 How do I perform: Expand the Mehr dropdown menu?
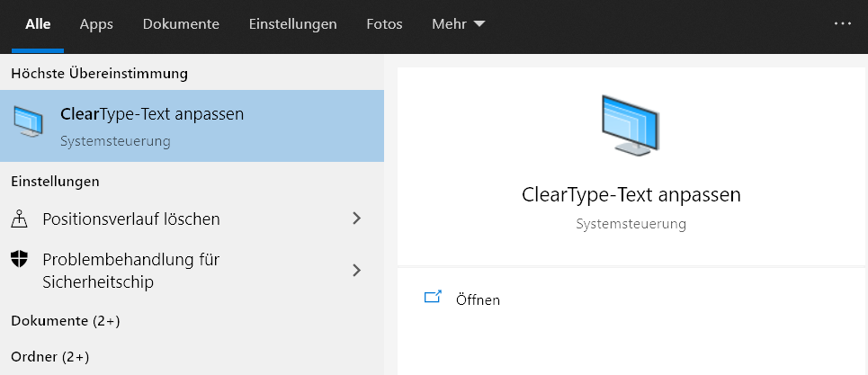459,24
